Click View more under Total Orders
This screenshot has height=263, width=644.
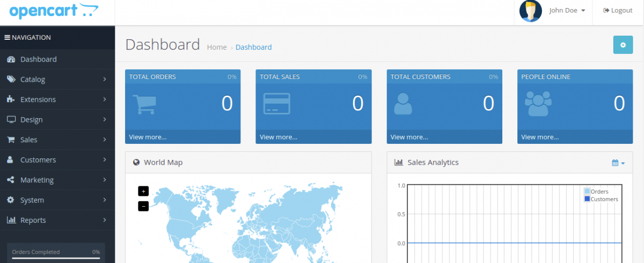click(x=148, y=137)
